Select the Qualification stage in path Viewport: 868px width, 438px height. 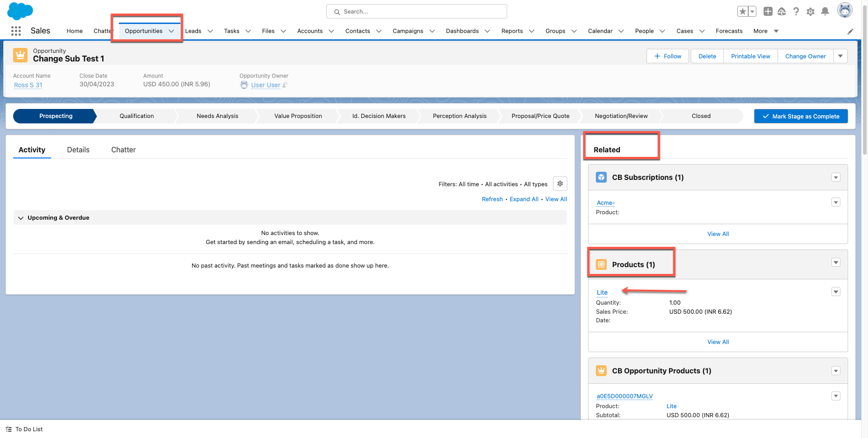click(x=137, y=116)
